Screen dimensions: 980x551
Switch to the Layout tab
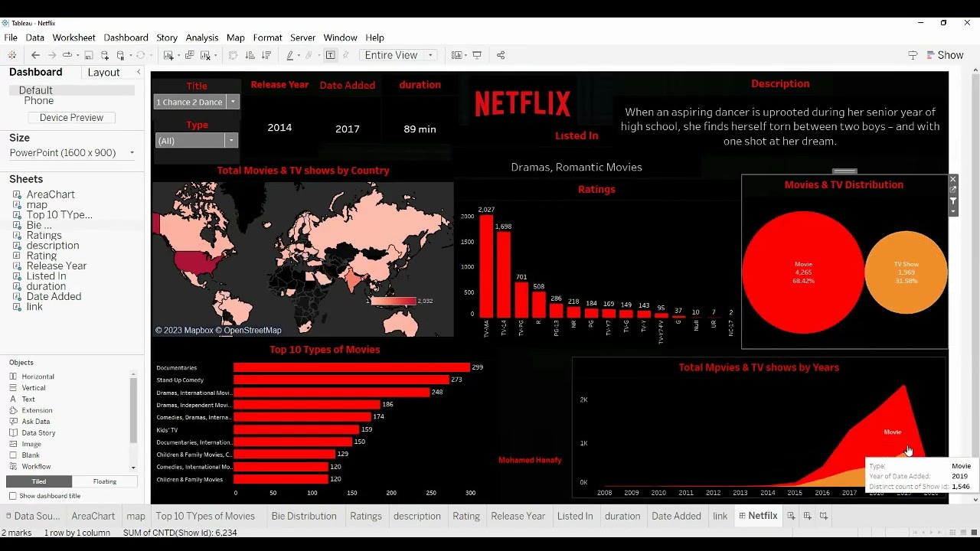(x=103, y=72)
